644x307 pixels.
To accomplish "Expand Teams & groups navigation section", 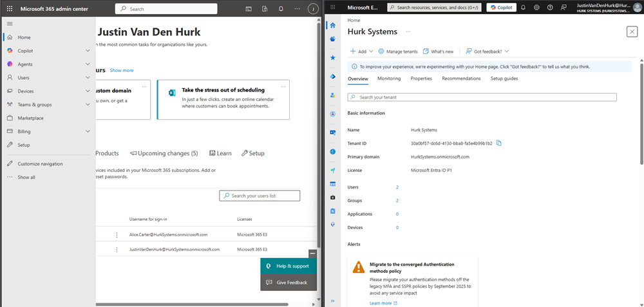I will click(88, 105).
